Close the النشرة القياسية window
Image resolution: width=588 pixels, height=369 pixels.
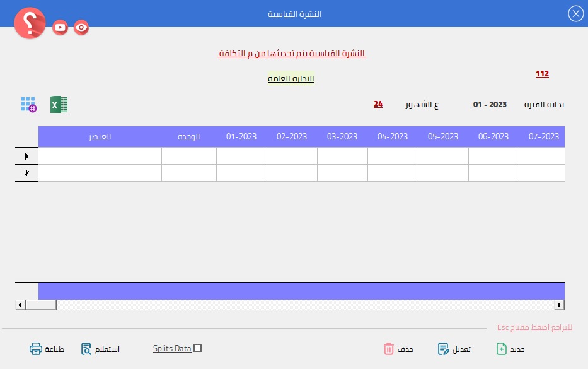(575, 13)
